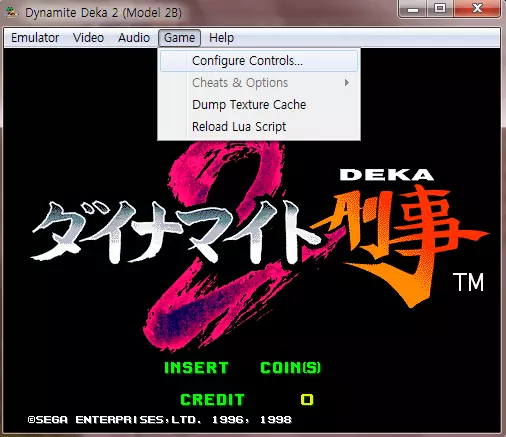
Task: Click the emulator app icon in title bar
Action: click(11, 13)
